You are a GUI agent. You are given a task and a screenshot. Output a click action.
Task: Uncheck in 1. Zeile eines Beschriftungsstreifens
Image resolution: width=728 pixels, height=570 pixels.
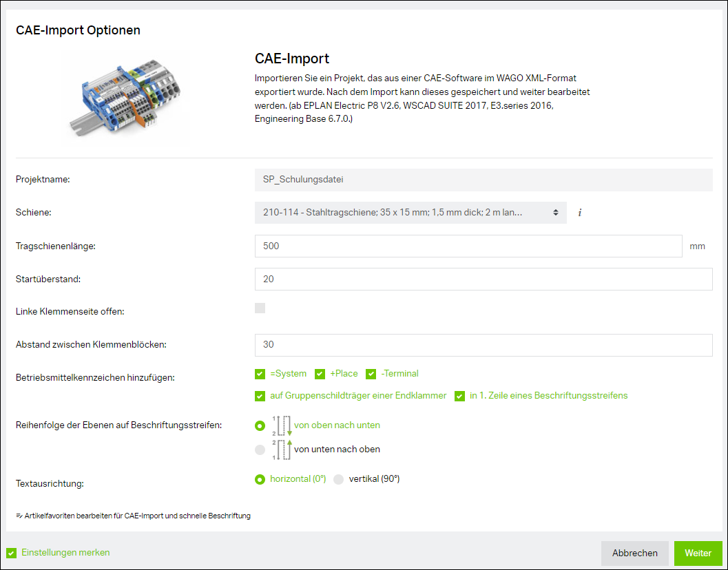pyautogui.click(x=459, y=397)
